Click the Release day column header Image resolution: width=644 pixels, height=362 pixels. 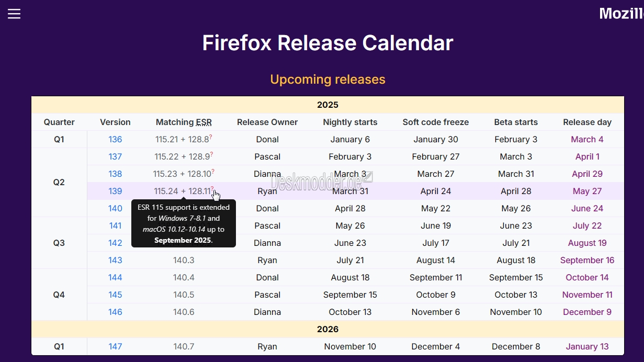coord(587,122)
